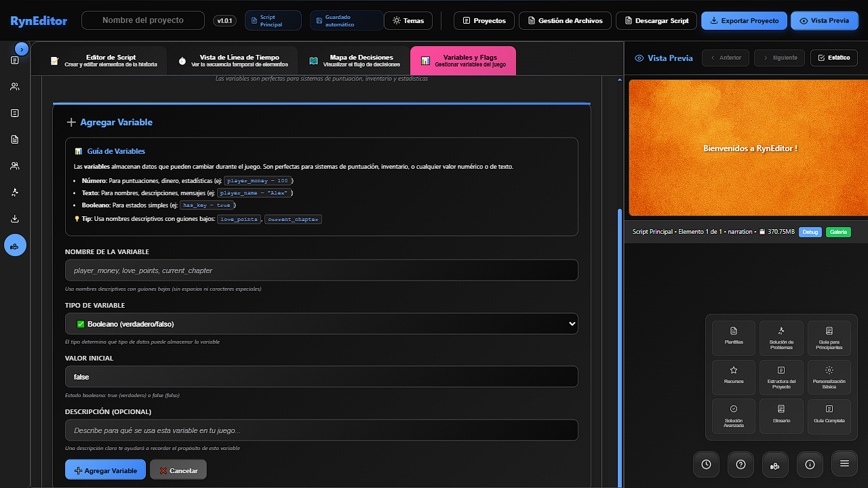Click the "Bienvenidos a RynEditor !" preview text
Screen dimensions: 868x488
pyautogui.click(x=750, y=148)
